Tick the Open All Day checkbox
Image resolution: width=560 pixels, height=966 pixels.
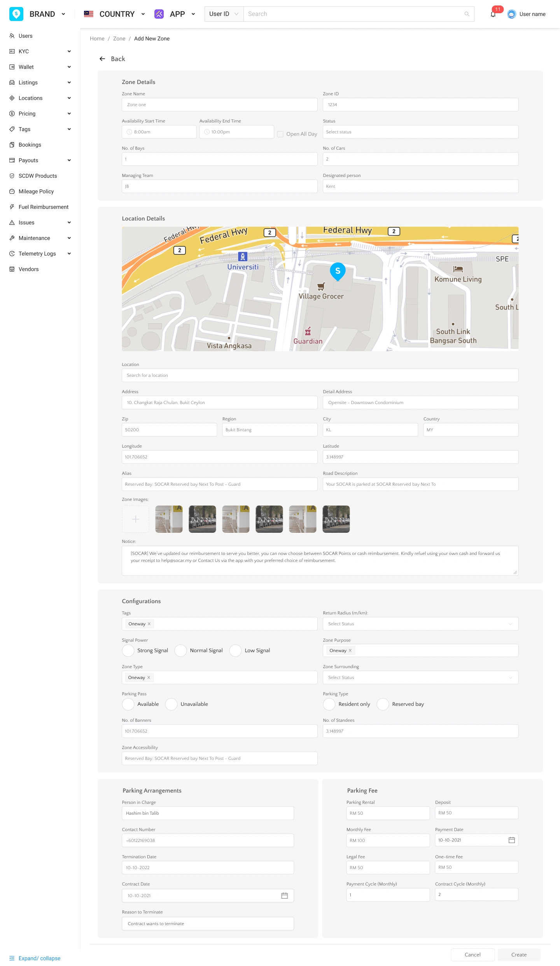(x=280, y=134)
